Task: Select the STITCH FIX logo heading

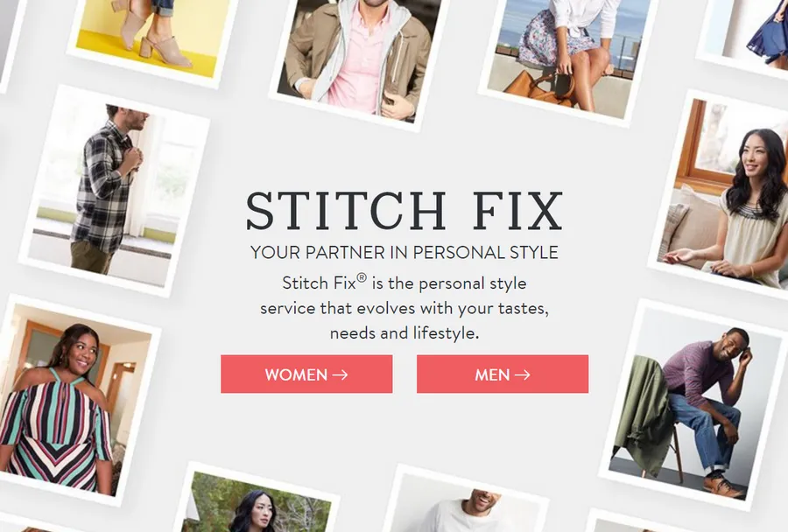Action: (404, 211)
